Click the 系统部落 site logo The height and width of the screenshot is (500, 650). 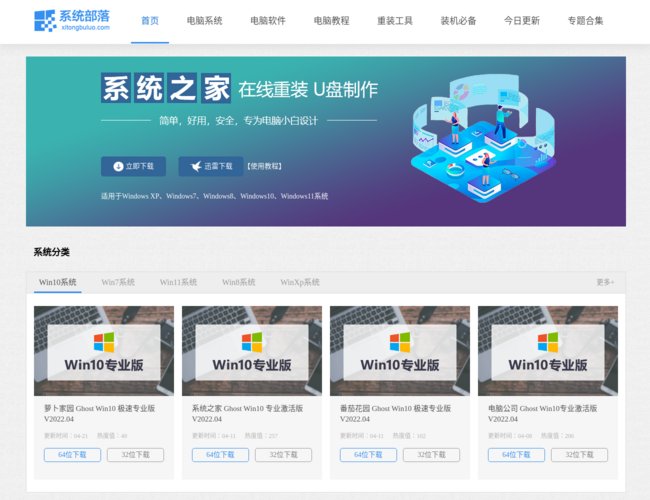(x=72, y=20)
